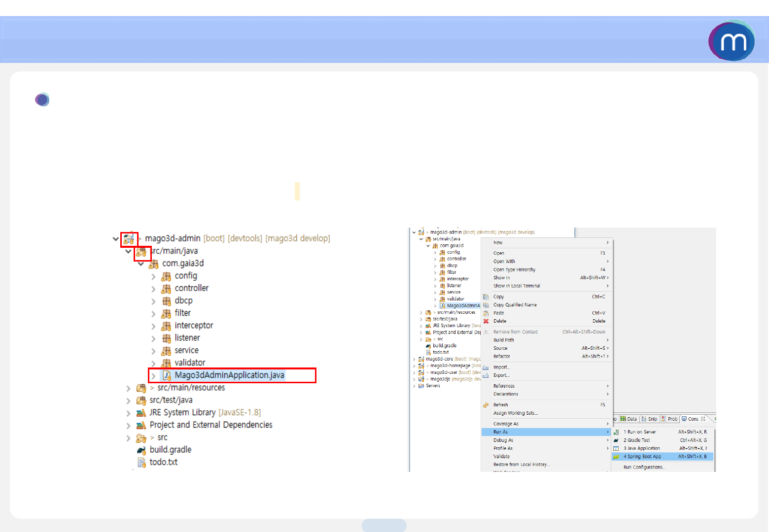Image resolution: width=769 pixels, height=532 pixels.
Task: Open the Debug As submenu
Action: point(547,440)
